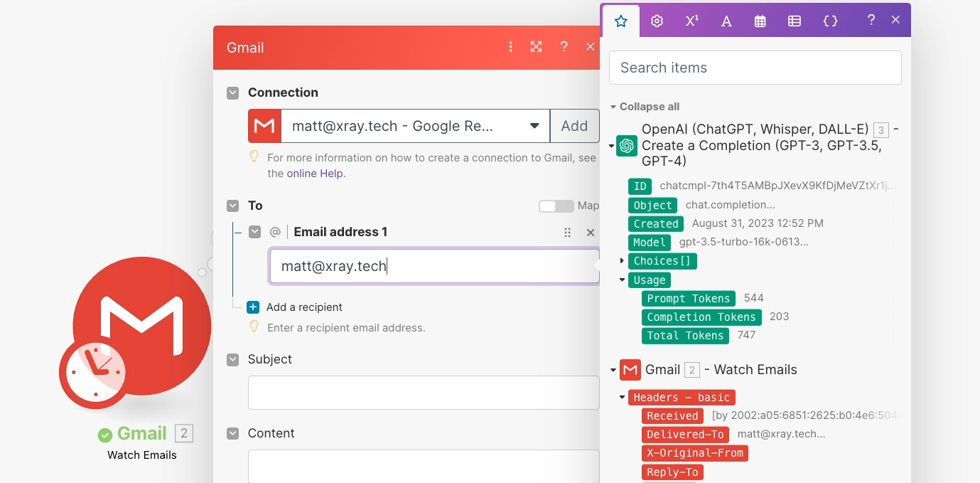The width and height of the screenshot is (980, 483).
Task: Click the @ icon beside Email address 1
Action: click(x=275, y=232)
